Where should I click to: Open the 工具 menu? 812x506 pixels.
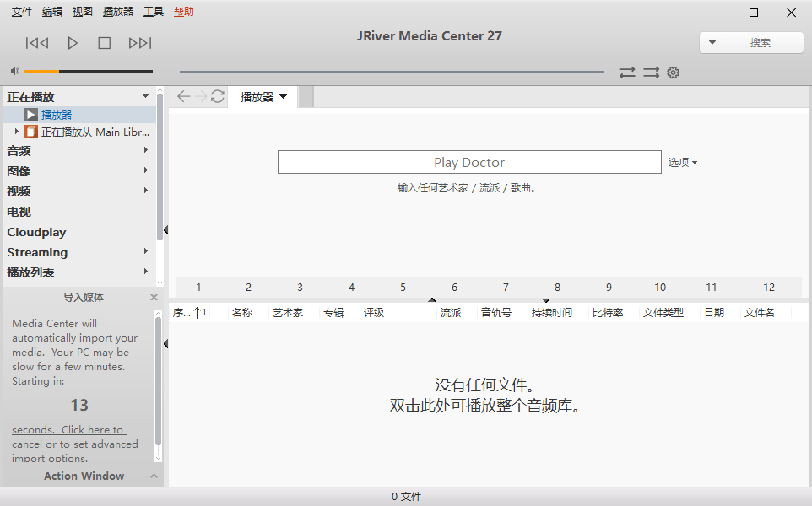(154, 11)
